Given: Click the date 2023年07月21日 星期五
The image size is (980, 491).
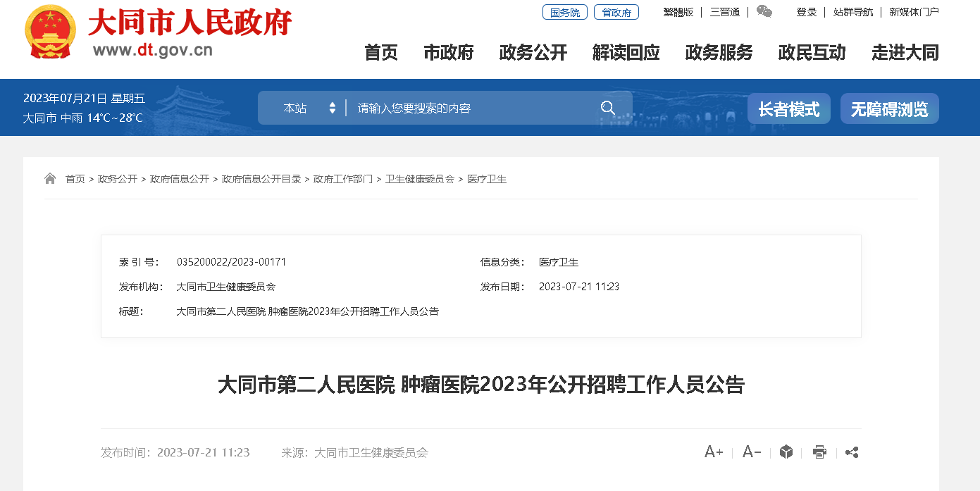Looking at the screenshot, I should 84,98.
